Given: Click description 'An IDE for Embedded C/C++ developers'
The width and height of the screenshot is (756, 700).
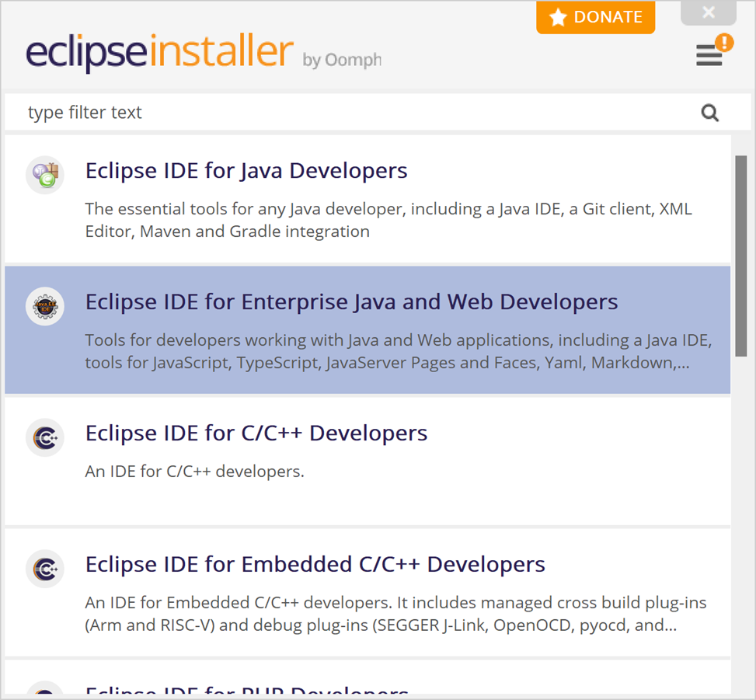Looking at the screenshot, I should pos(395,614).
